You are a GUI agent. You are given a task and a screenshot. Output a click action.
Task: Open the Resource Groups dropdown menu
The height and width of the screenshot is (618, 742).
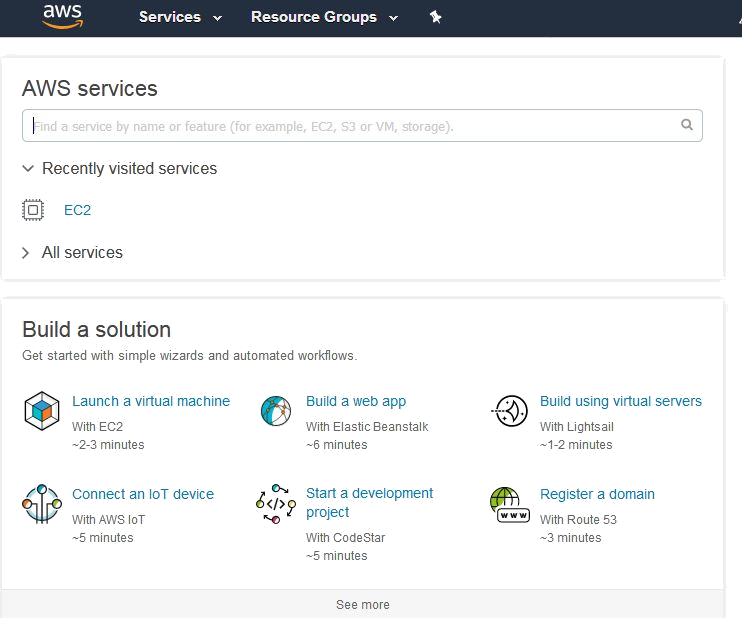pyautogui.click(x=324, y=17)
